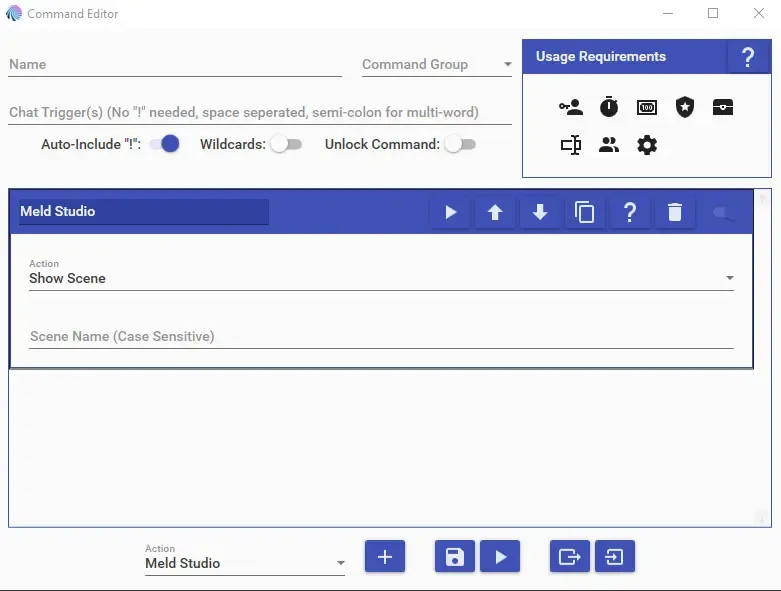Click the plus button to add action
Viewport: 781px width, 591px height.
(x=385, y=557)
